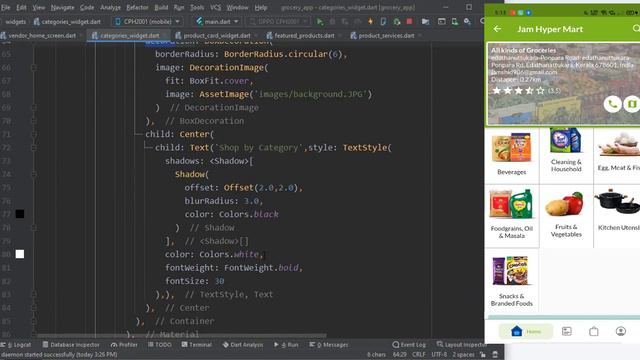Toggle fold marker at DecorationImage closing line
Image resolution: width=640 pixels, height=360 pixels.
coord(34,107)
